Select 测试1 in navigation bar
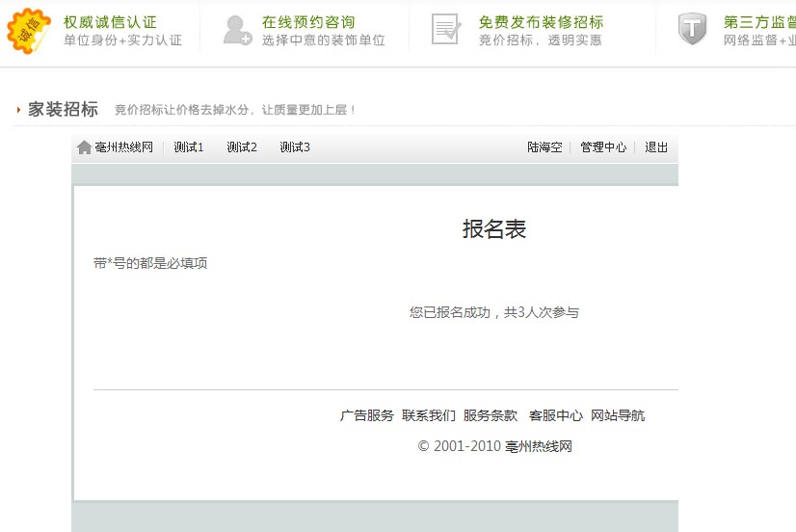Screen dimensions: 796x532 188,147
